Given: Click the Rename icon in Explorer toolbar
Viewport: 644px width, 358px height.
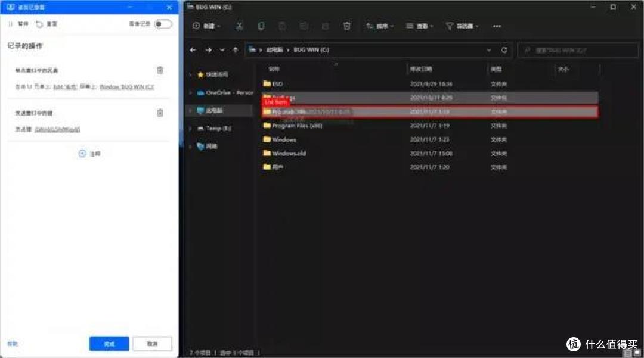Looking at the screenshot, I should pyautogui.click(x=304, y=26).
